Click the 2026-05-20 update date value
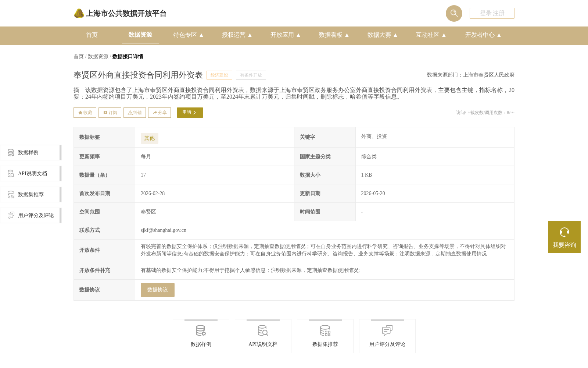The width and height of the screenshot is (588, 368). 373,194
